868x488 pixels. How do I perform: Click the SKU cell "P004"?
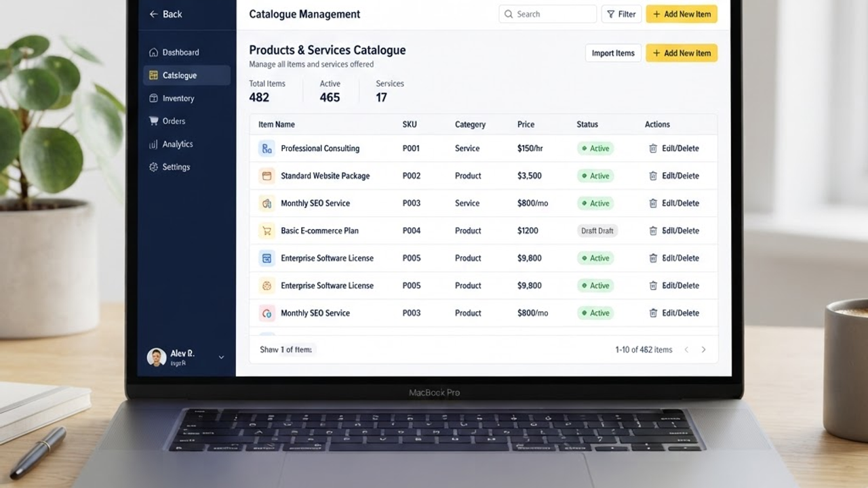point(412,230)
